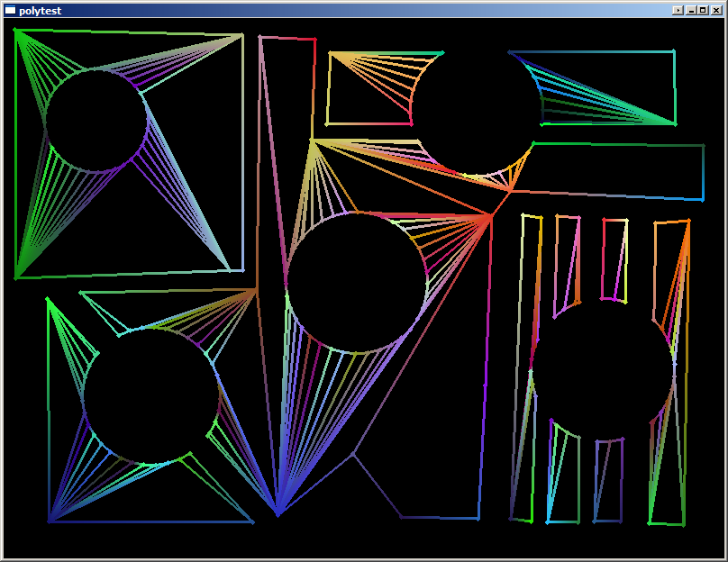Viewport: 728px width, 562px height.
Task: Maximize the polytest window
Action: (x=703, y=10)
